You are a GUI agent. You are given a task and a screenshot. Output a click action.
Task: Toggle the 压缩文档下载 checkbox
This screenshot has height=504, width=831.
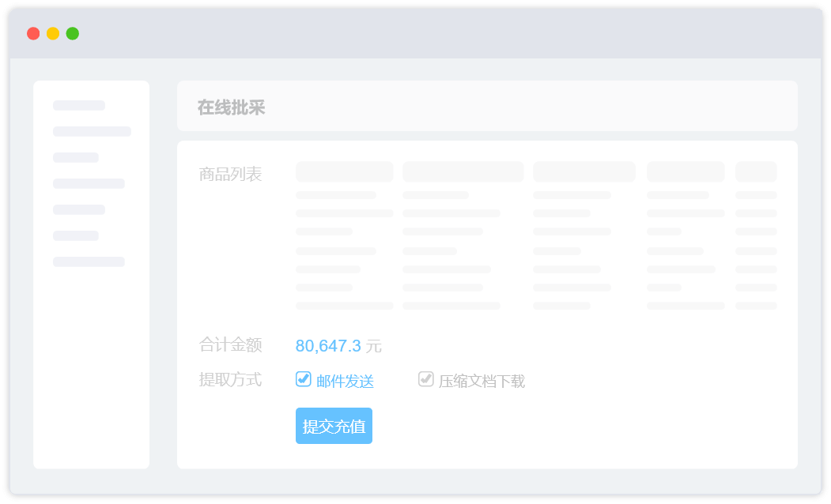[x=425, y=379]
